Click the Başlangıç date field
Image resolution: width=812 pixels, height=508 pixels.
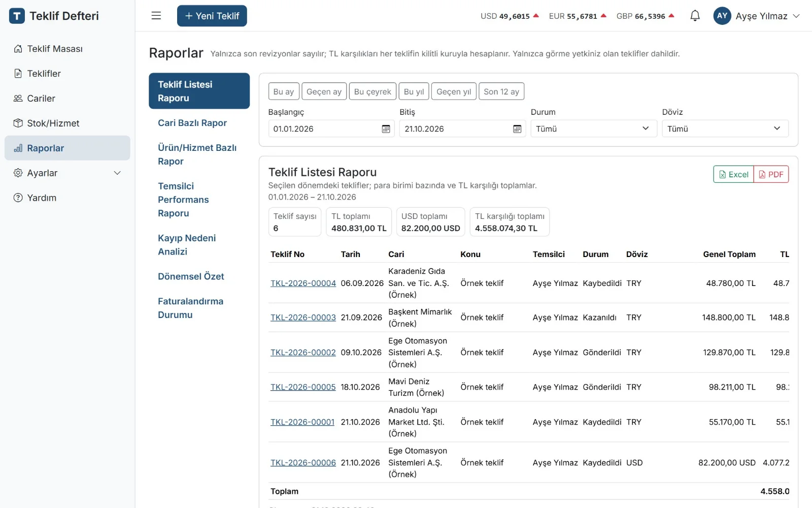click(x=331, y=129)
